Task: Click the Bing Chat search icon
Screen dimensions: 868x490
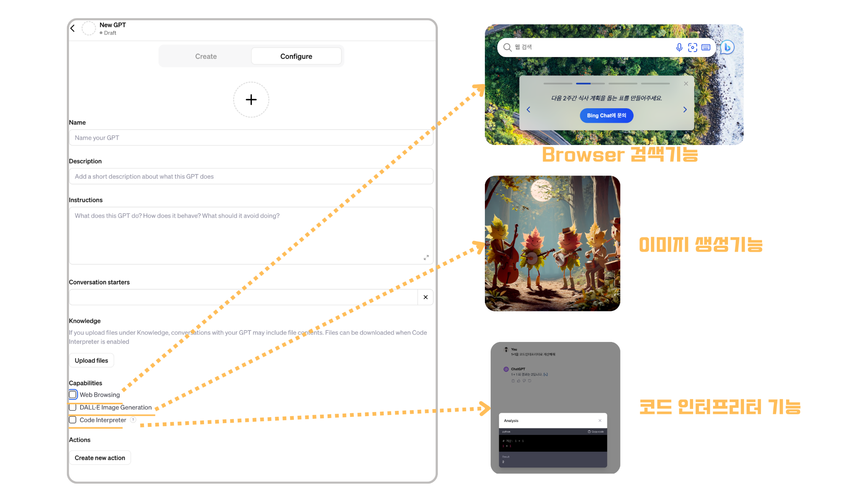Action: (729, 48)
